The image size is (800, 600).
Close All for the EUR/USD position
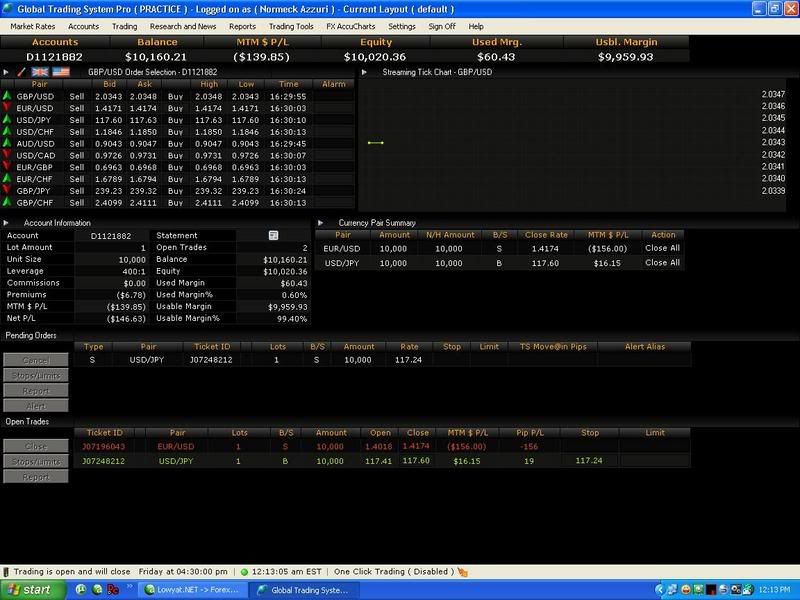[x=662, y=248]
